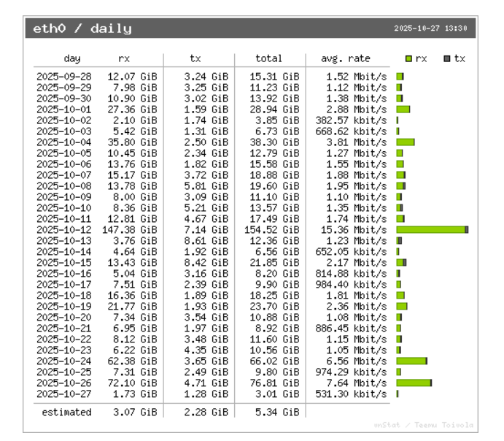The height and width of the screenshot is (441, 504).
Task: Click the traffic bar for 2025-10-01
Action: 403,109
